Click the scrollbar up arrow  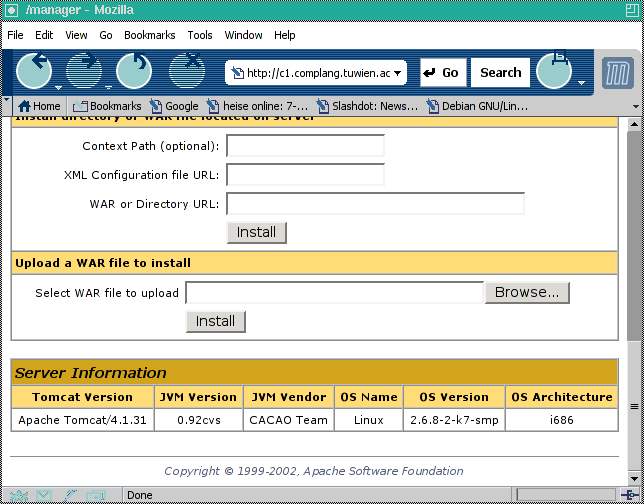click(635, 124)
